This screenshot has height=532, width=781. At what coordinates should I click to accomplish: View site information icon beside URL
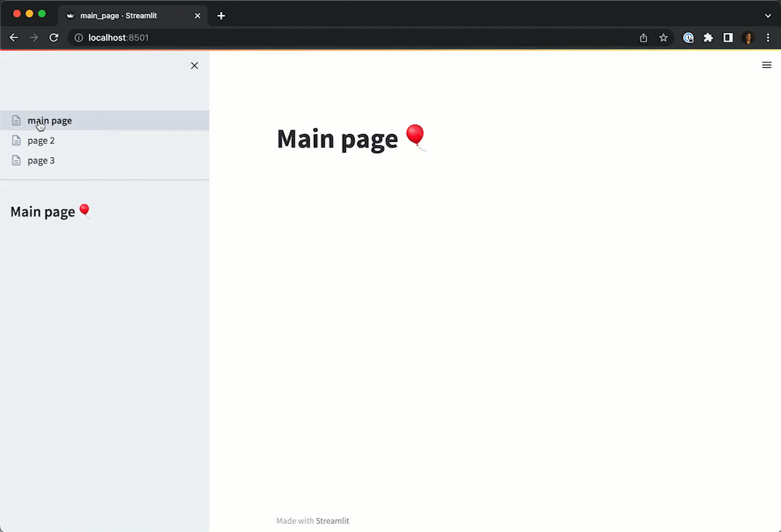coord(79,38)
